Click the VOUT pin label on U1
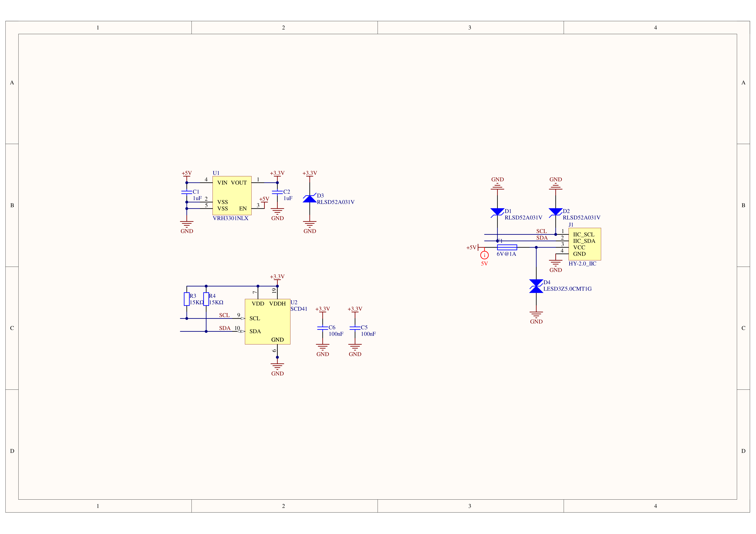 [x=239, y=183]
